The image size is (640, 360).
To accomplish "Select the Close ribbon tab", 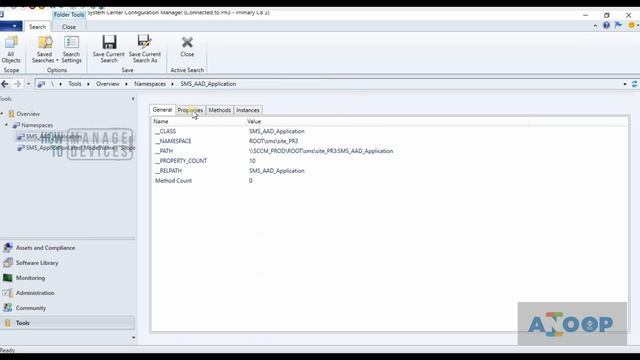I will tap(69, 27).
